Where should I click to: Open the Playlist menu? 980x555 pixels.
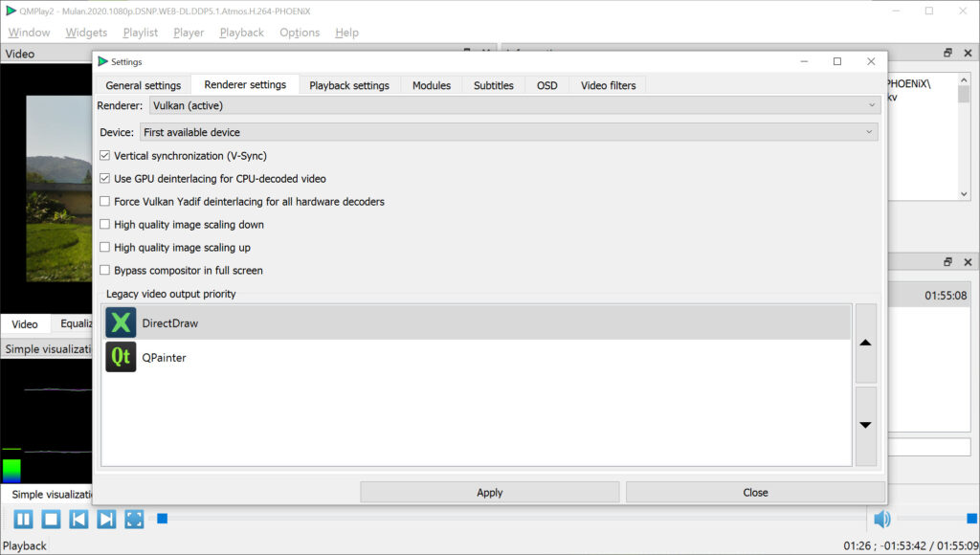tap(140, 33)
